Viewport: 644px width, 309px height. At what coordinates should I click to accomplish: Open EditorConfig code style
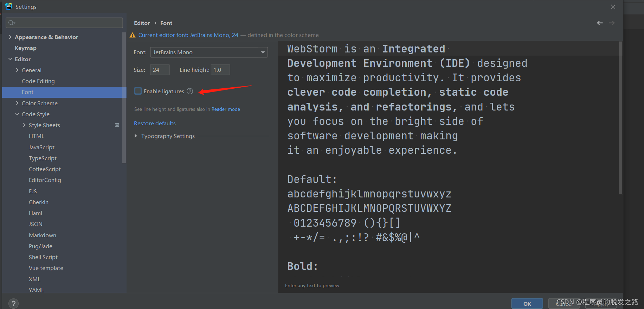45,180
